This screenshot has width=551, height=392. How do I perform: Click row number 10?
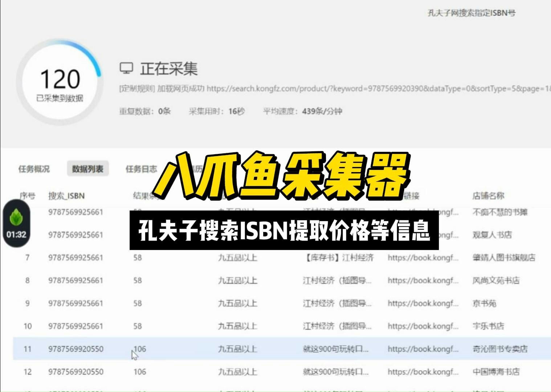pyautogui.click(x=28, y=326)
